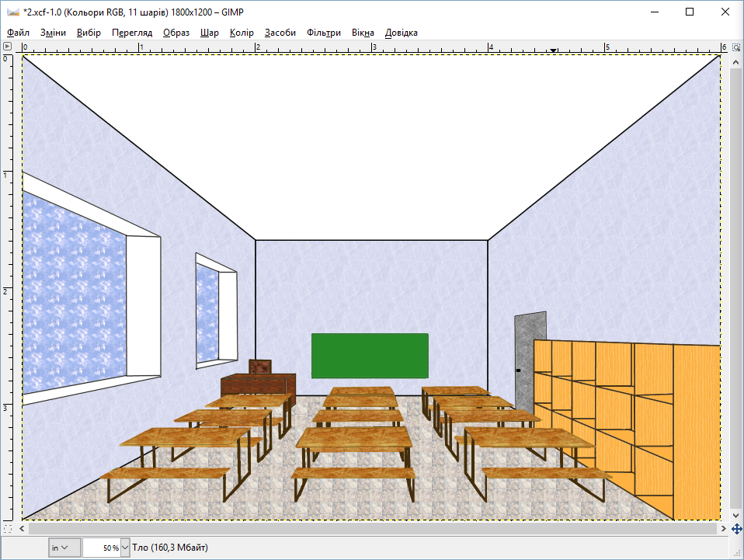The width and height of the screenshot is (744, 560).
Task: Open the Вікна menu
Action: coord(363,33)
